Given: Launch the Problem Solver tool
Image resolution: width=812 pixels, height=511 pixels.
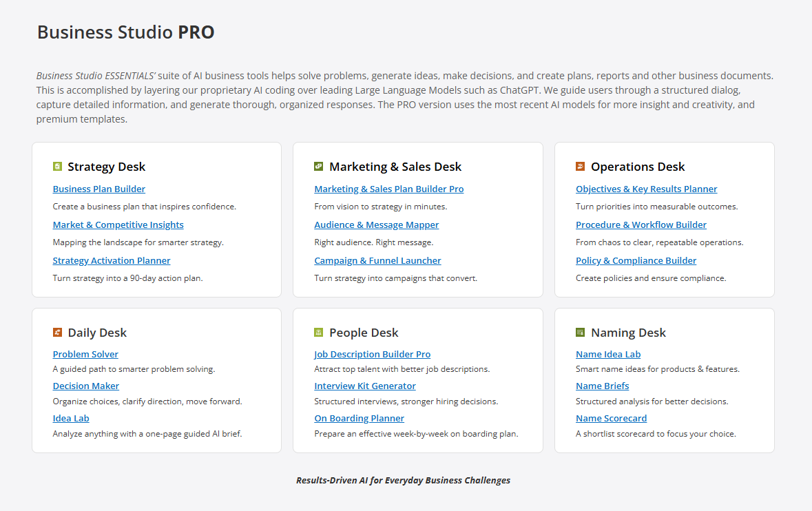Looking at the screenshot, I should (x=85, y=354).
